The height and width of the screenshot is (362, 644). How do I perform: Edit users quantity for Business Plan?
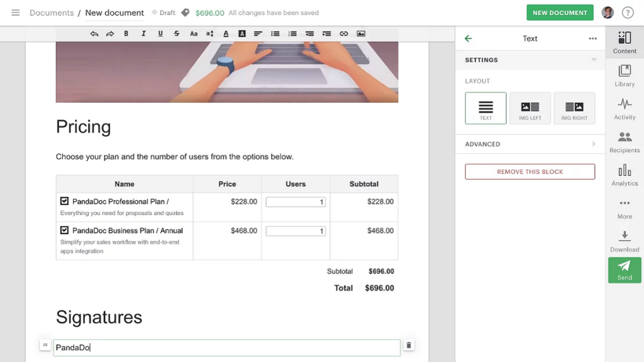[296, 231]
